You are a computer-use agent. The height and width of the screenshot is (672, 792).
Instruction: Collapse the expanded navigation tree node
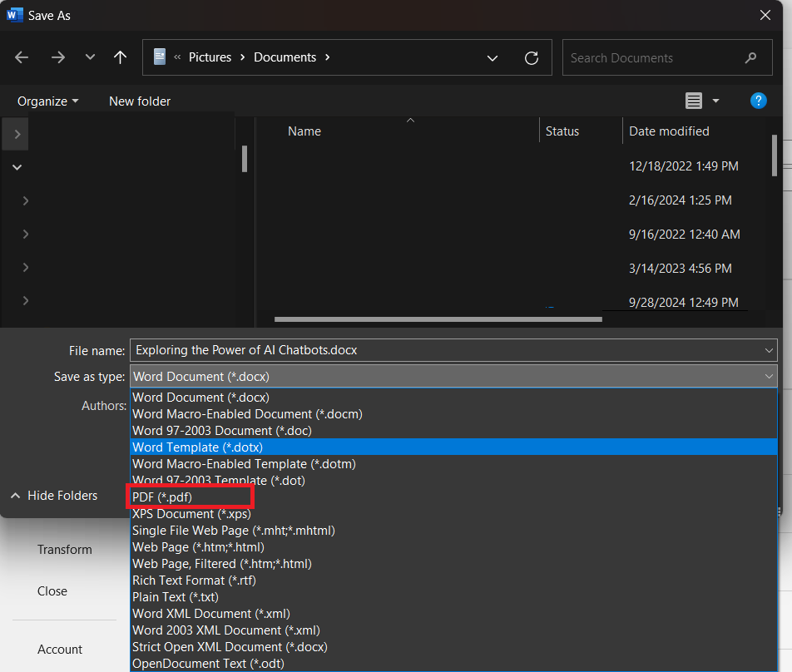click(x=17, y=167)
